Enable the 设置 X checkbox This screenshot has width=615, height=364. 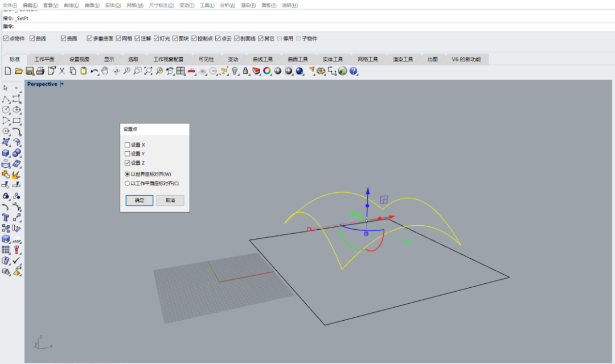pyautogui.click(x=128, y=145)
